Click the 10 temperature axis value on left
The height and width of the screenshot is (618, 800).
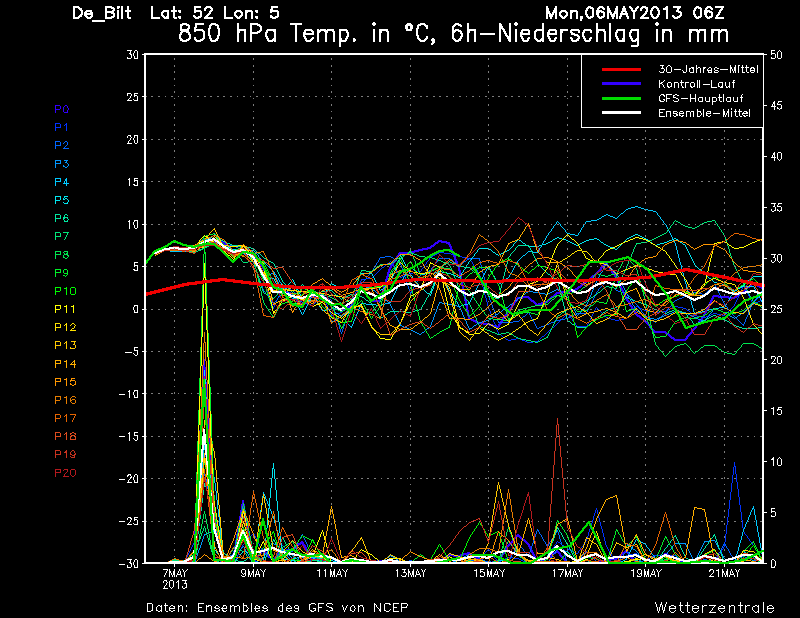[x=133, y=225]
